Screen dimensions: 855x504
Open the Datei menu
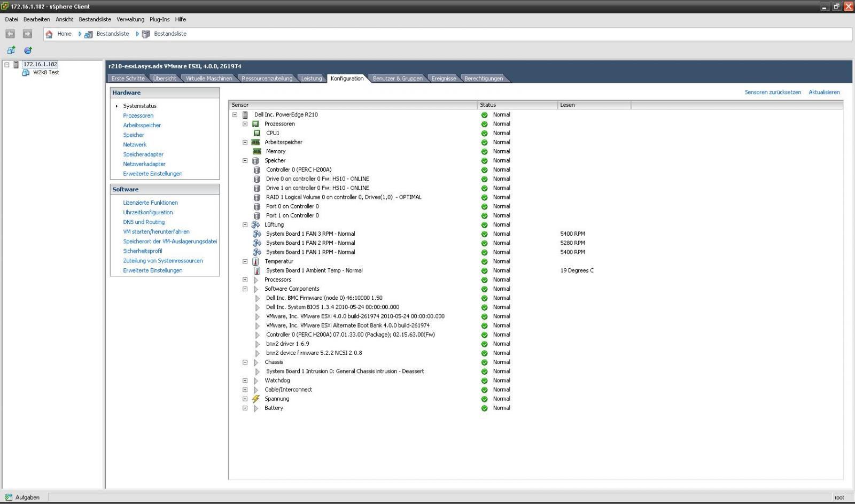point(11,19)
